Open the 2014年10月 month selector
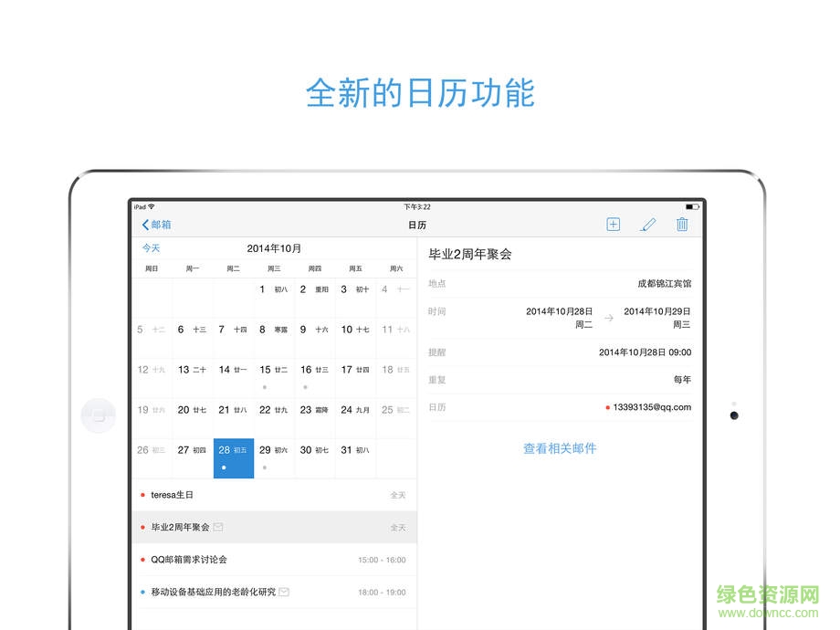The width and height of the screenshot is (840, 630). [273, 247]
